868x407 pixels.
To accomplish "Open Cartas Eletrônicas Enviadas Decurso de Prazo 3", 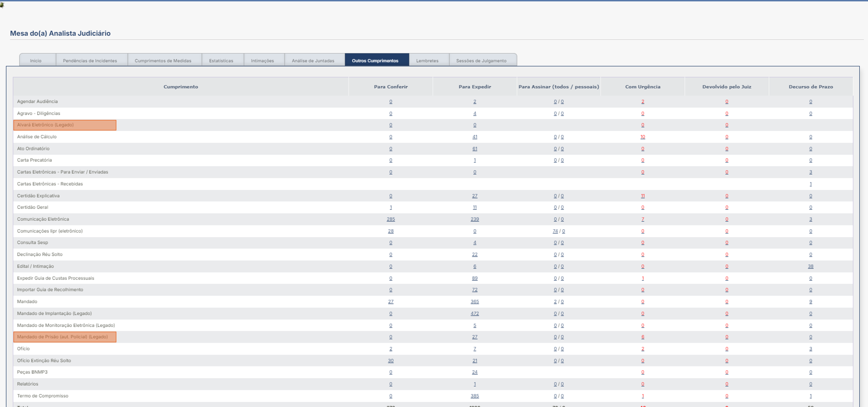I will (811, 172).
